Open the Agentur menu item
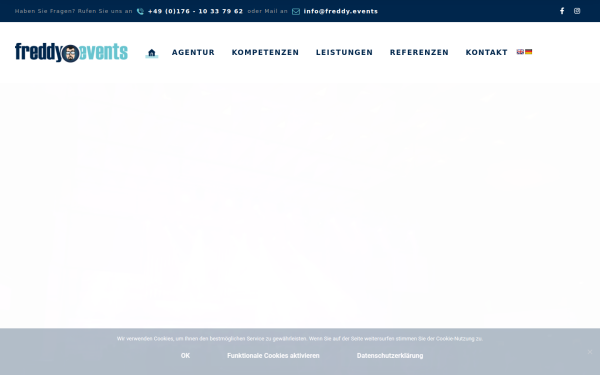The width and height of the screenshot is (600, 375). (x=193, y=52)
